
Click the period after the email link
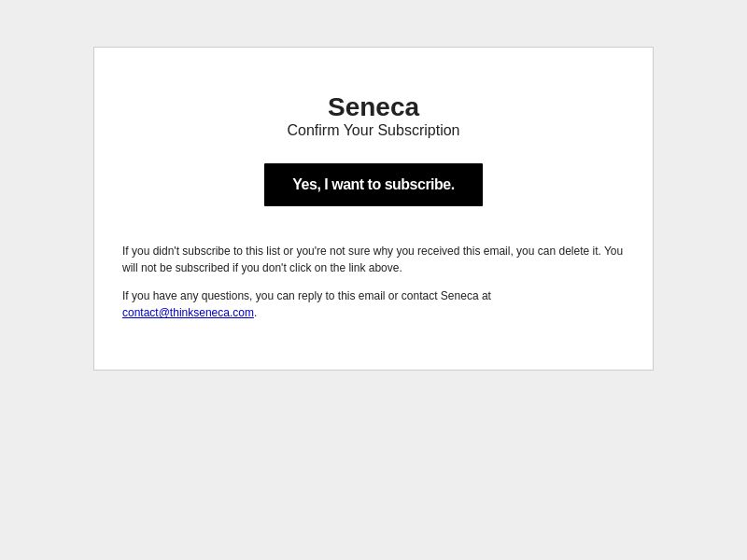255,313
